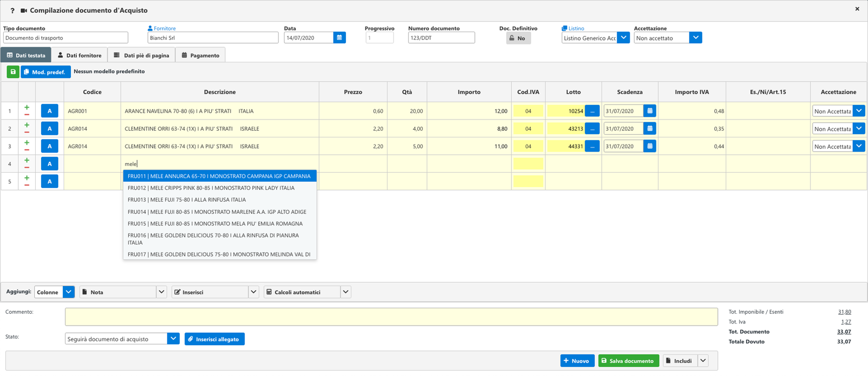Switch to the Dati fornitore tab
Viewport: 868px width, 376px height.
(80, 55)
